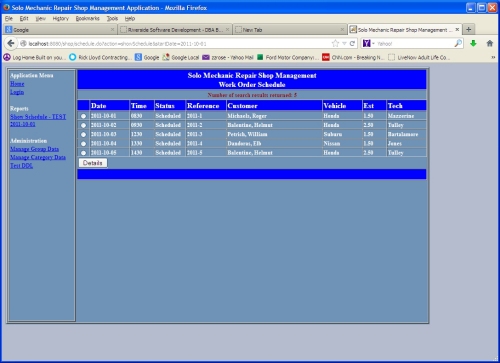500x363 pixels.
Task: Click the Details button
Action: [x=93, y=163]
